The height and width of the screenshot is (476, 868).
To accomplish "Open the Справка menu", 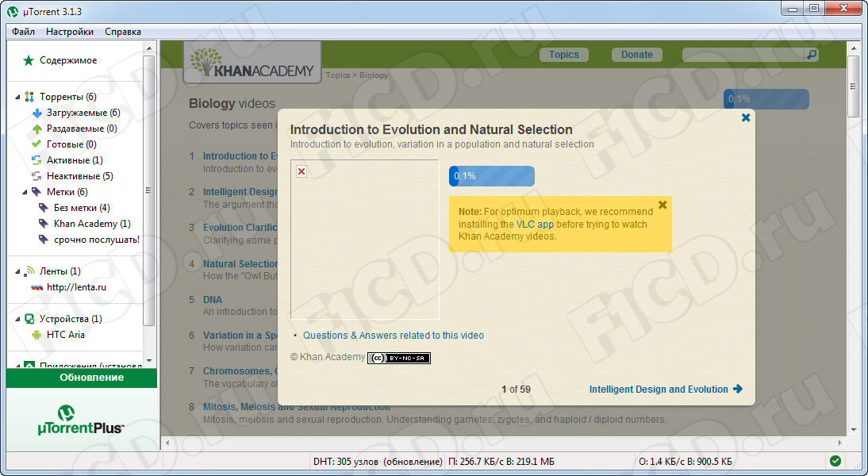I will point(123,32).
